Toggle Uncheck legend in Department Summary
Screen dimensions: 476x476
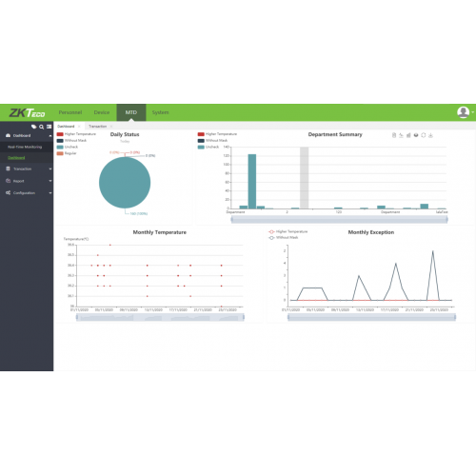[208, 147]
